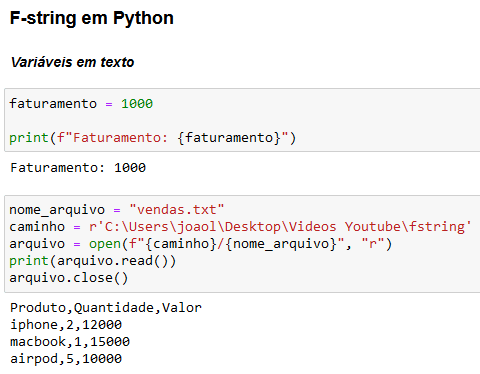Click the line nome_arquivo = "vendas.txt"
Image resolution: width=480 pixels, height=374 pixels.
tap(117, 210)
